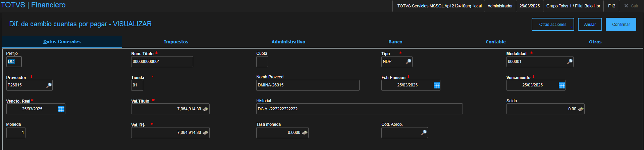Open Cod. Aprob. lookup magnifier

(x=424, y=133)
